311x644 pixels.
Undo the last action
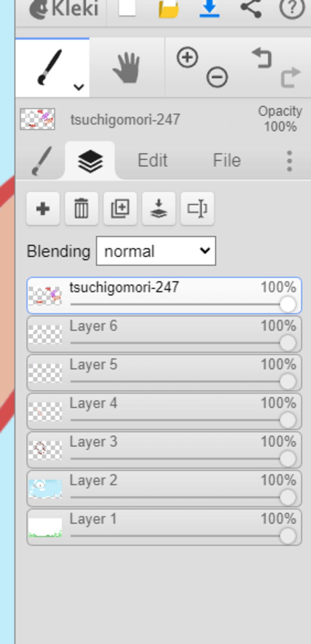262,58
